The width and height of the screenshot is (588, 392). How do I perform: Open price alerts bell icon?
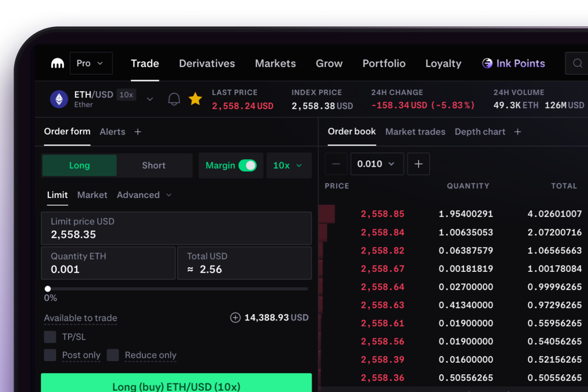click(x=174, y=99)
